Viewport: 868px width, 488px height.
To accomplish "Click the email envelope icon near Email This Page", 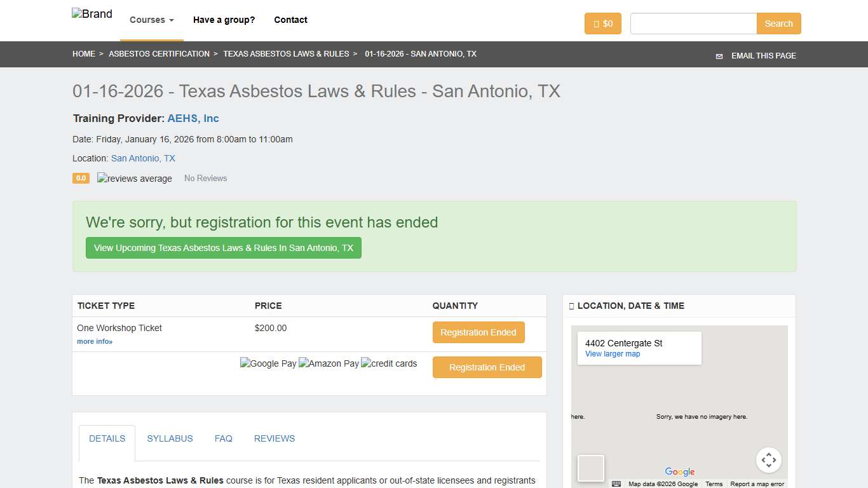I will pyautogui.click(x=719, y=56).
